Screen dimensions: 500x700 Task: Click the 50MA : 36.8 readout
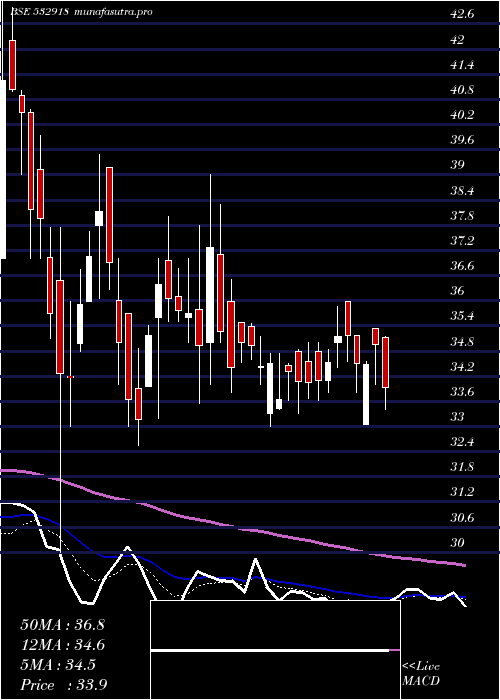point(62,625)
